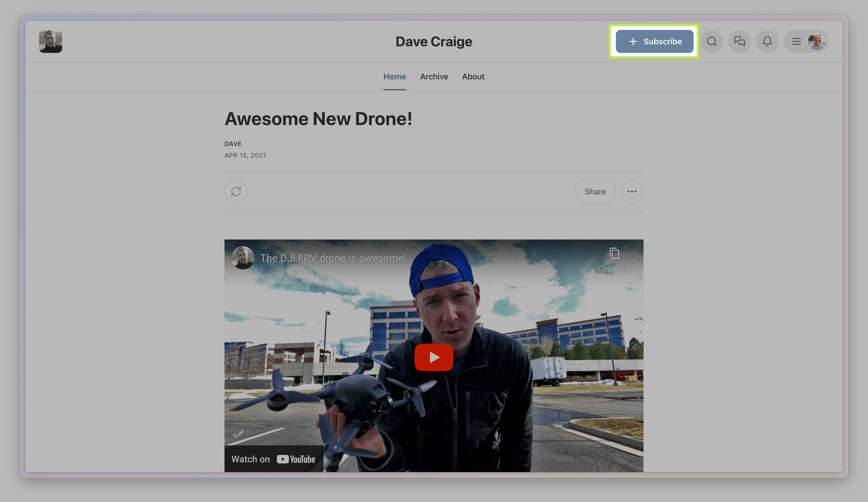
Task: Open the three-dots more options menu
Action: (632, 192)
